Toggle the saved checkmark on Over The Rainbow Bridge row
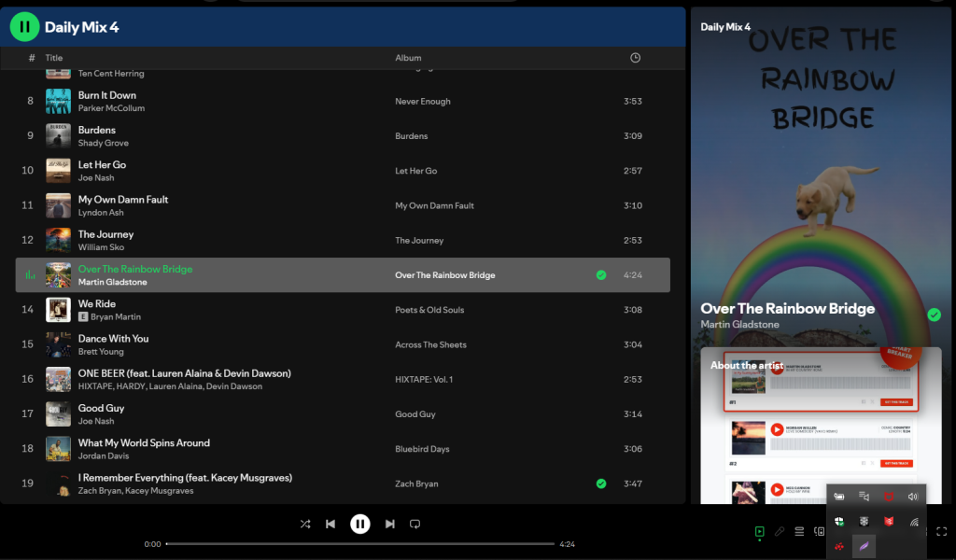Viewport: 956px width, 560px height. pos(601,274)
